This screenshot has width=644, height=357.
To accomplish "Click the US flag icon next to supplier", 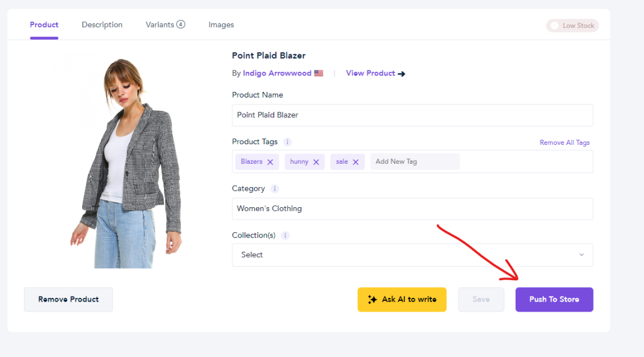I will click(319, 73).
